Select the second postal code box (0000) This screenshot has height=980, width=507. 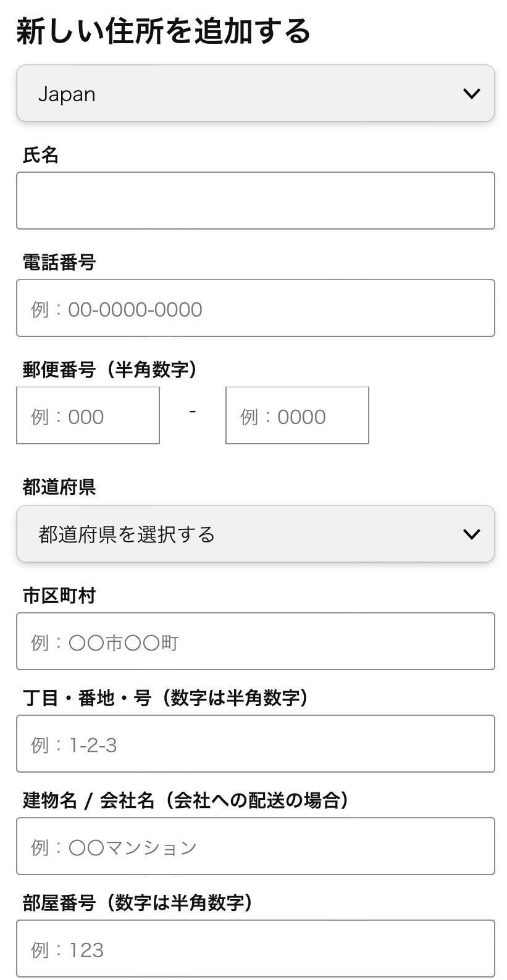tap(297, 415)
